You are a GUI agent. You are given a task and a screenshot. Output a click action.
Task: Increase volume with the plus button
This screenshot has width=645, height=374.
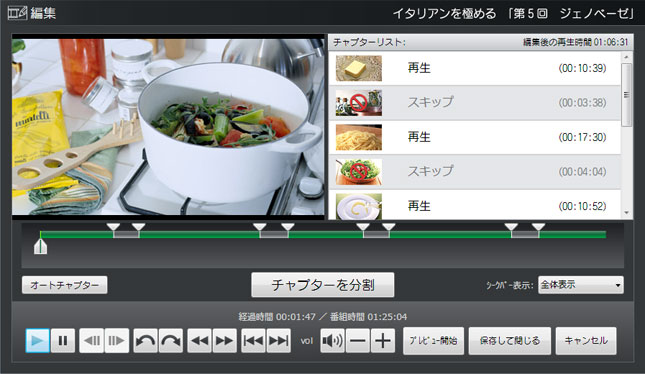pyautogui.click(x=383, y=341)
